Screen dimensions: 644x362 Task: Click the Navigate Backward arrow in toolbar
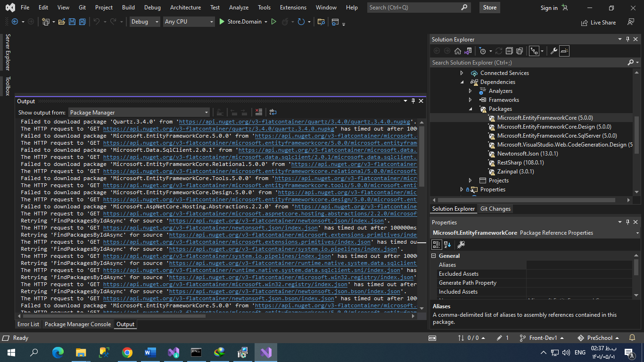[15, 22]
